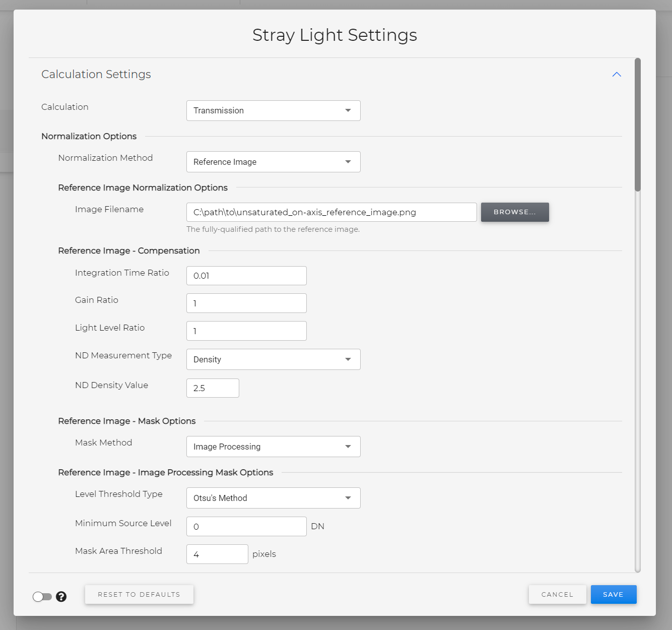Image resolution: width=672 pixels, height=630 pixels.
Task: Click the Integration Time Ratio field
Action: tap(246, 276)
